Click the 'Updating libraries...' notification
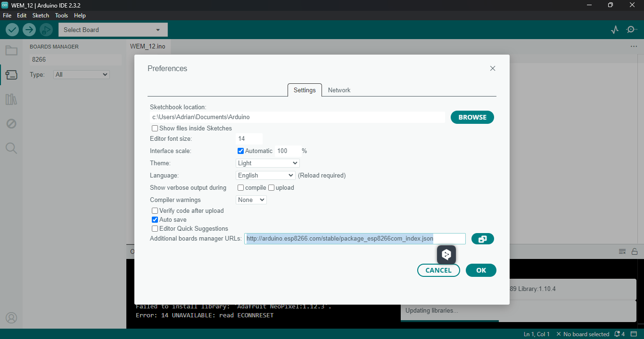 coord(519,310)
